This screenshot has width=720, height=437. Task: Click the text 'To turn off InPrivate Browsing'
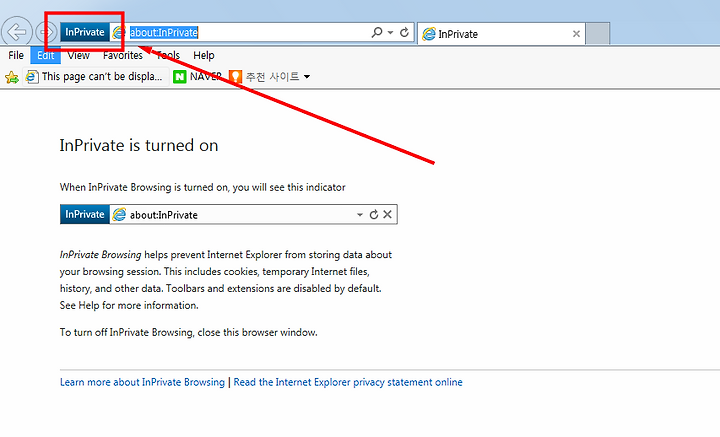126,332
